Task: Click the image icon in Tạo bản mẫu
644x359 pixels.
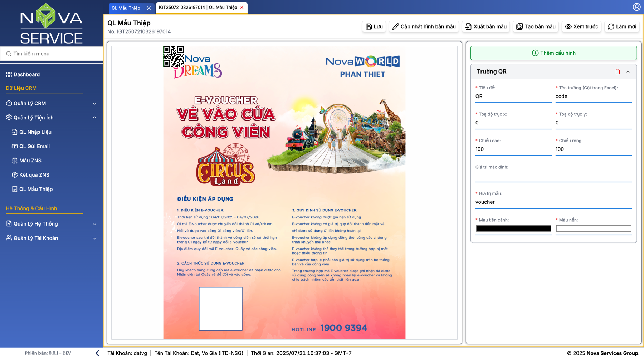Action: point(519,26)
